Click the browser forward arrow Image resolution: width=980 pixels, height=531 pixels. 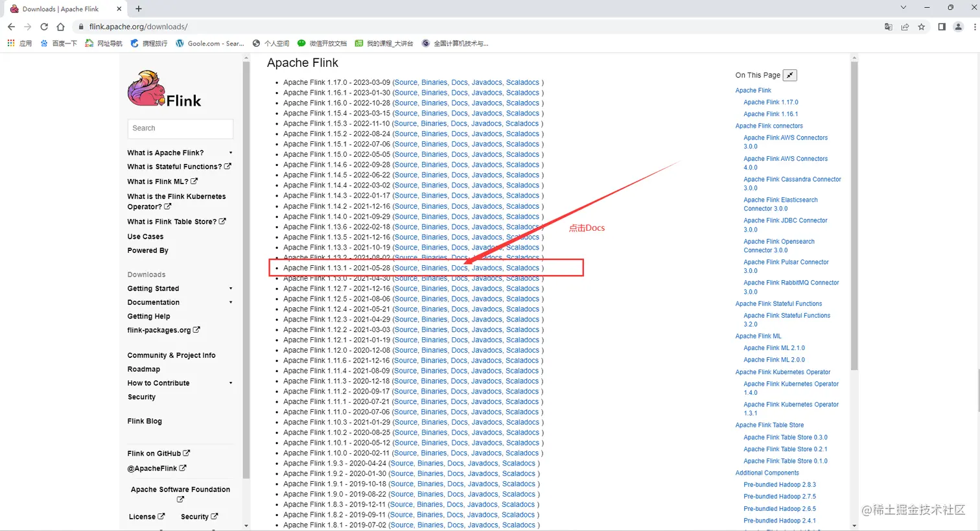point(27,27)
